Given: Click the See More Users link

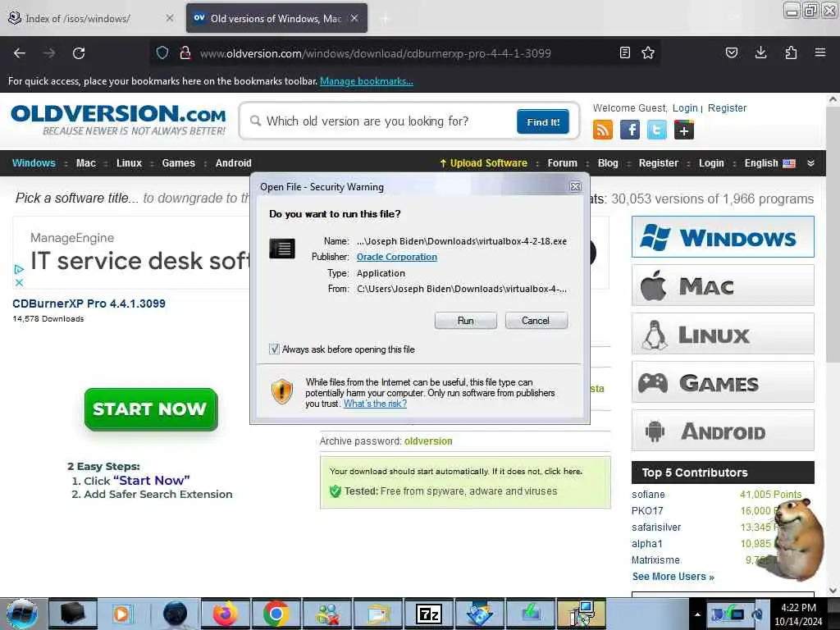Looking at the screenshot, I should 673,577.
